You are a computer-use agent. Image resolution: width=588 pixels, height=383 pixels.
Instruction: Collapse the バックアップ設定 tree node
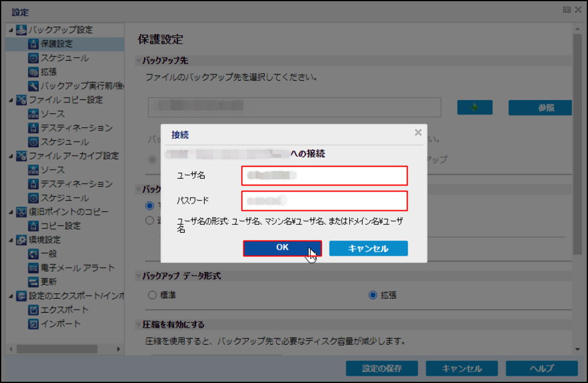click(x=11, y=30)
